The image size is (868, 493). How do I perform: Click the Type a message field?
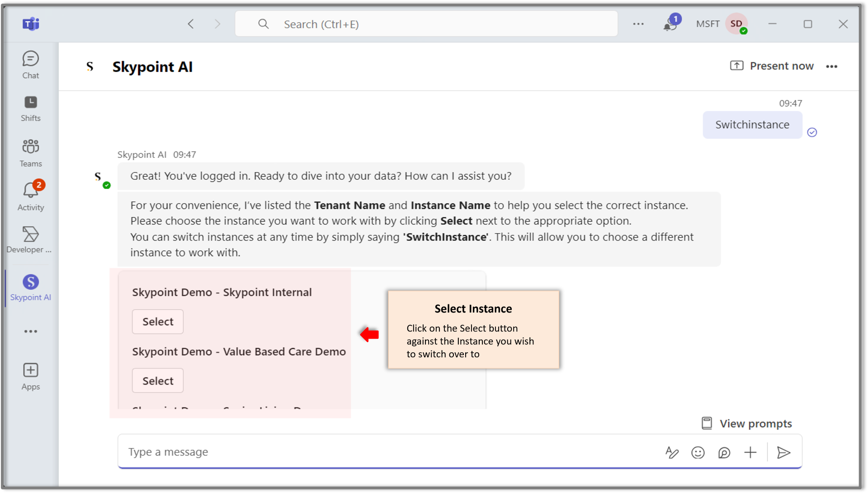tap(389, 452)
